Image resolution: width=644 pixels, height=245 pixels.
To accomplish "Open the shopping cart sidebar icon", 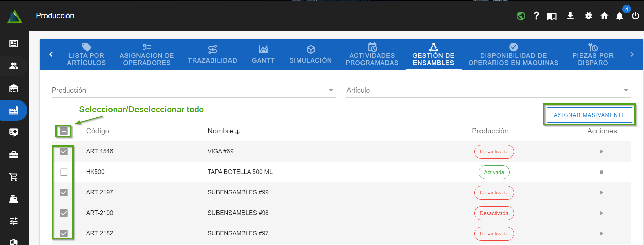I will point(14,177).
